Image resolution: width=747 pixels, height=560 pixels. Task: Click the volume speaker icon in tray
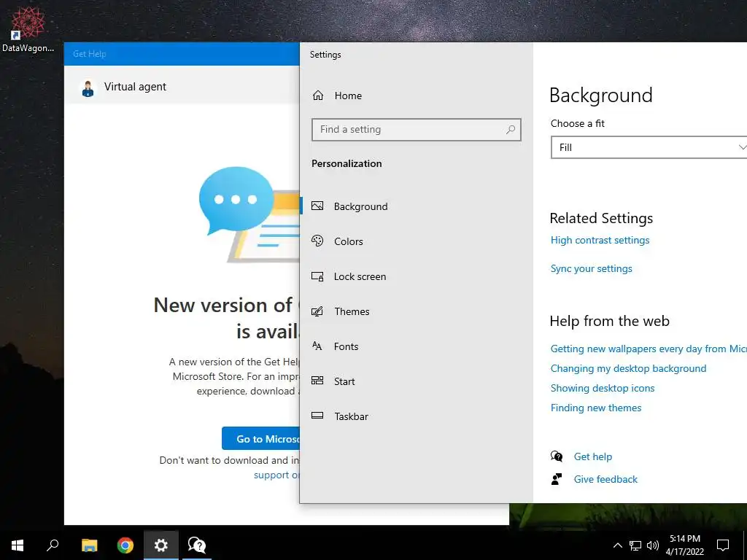pos(653,545)
